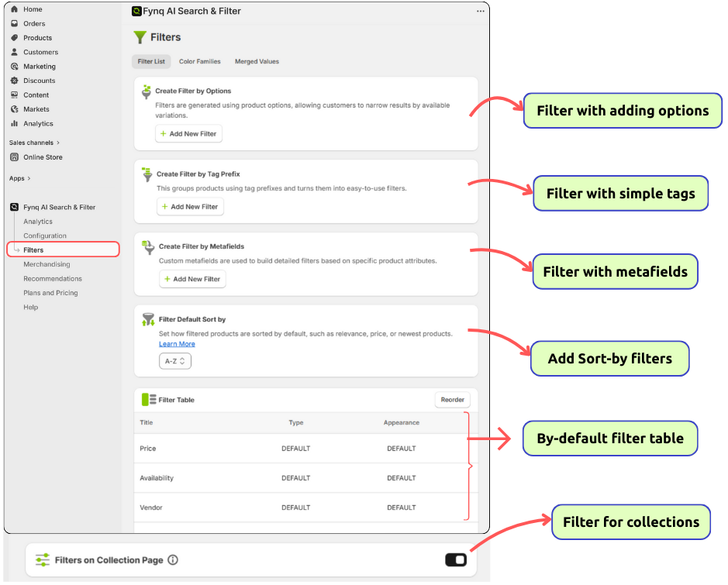This screenshot has width=728, height=585.
Task: Open Help in the Fynq submenu
Action: pyautogui.click(x=31, y=307)
